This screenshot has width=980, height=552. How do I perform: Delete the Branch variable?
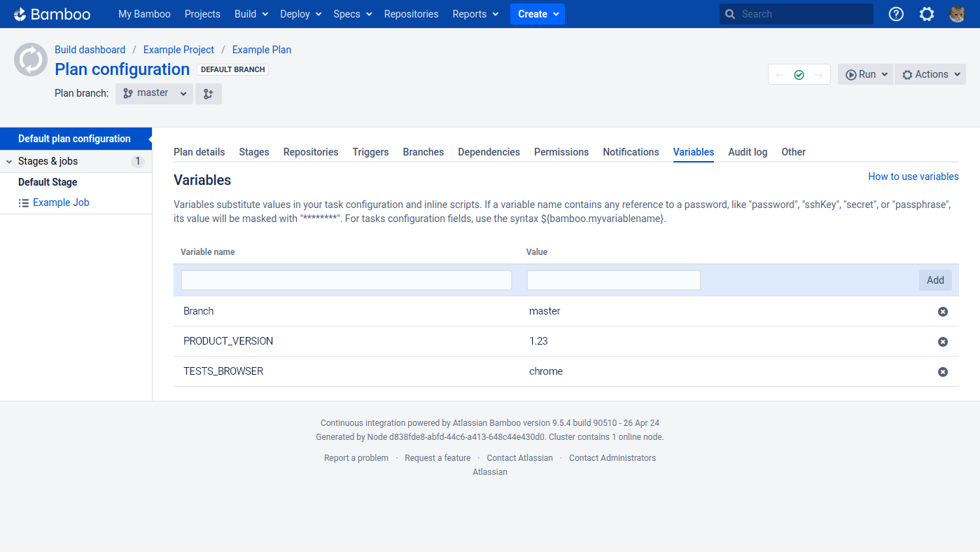point(943,312)
